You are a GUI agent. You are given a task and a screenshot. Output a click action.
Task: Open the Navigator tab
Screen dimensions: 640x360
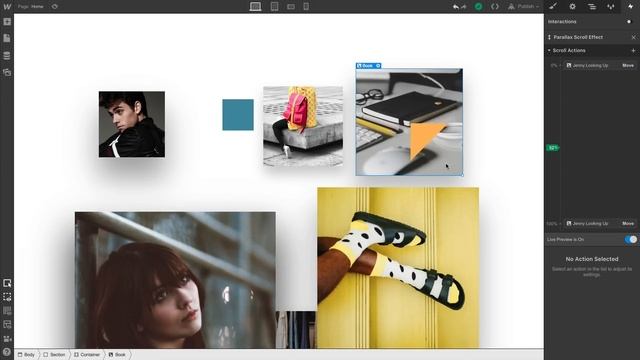(592, 7)
